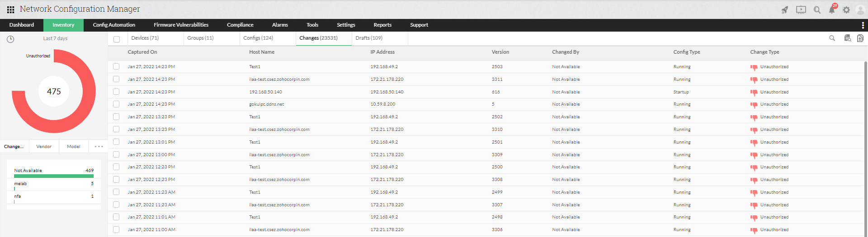Click the clock time-range icon
Viewport: 868px width, 237px height.
tap(10, 39)
